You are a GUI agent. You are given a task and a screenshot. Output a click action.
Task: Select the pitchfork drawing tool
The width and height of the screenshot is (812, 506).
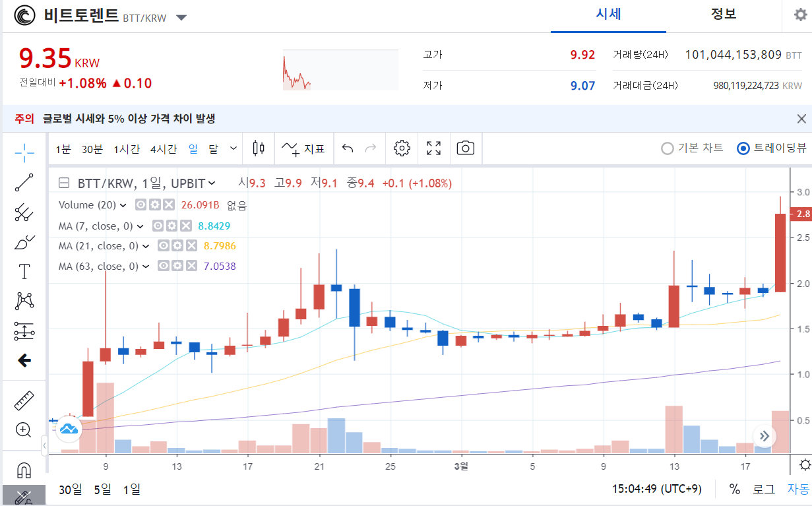click(24, 212)
